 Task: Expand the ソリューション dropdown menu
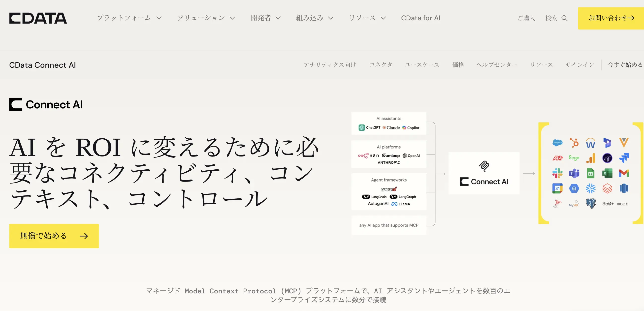tap(206, 18)
